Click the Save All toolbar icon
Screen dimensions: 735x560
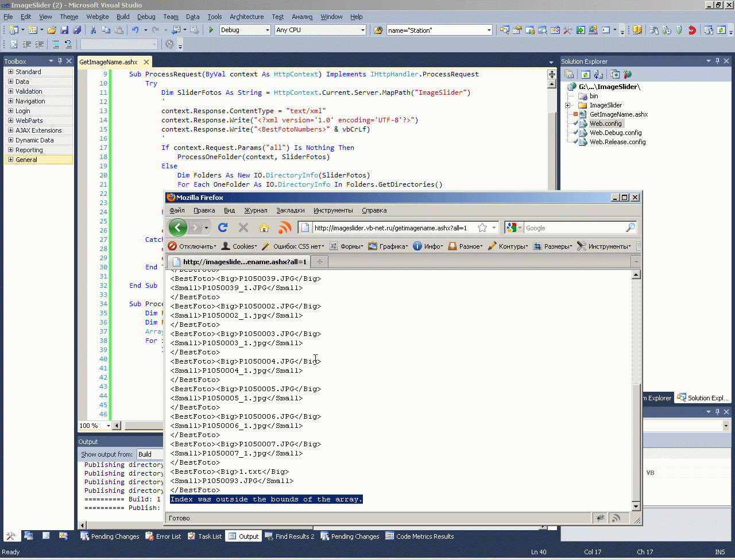pyautogui.click(x=76, y=30)
